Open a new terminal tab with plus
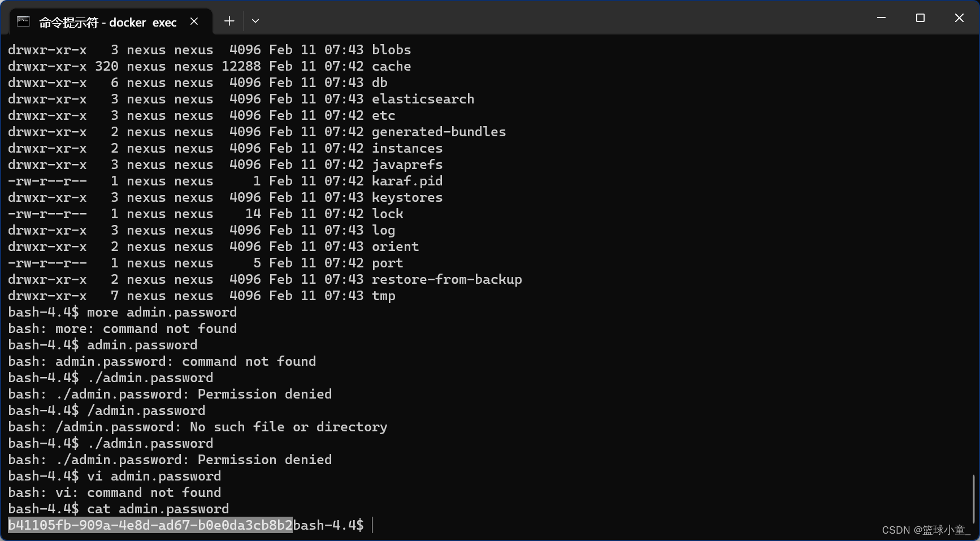The width and height of the screenshot is (980, 541). coord(229,21)
